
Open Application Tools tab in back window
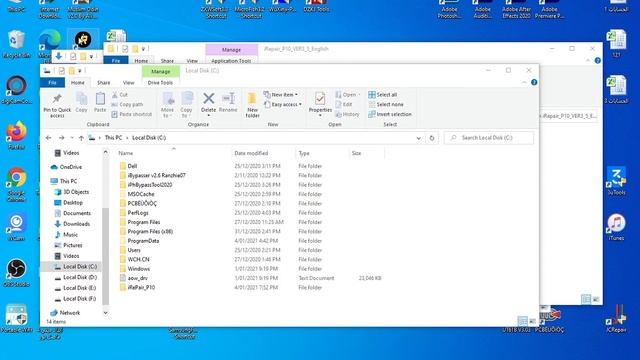pyautogui.click(x=231, y=61)
